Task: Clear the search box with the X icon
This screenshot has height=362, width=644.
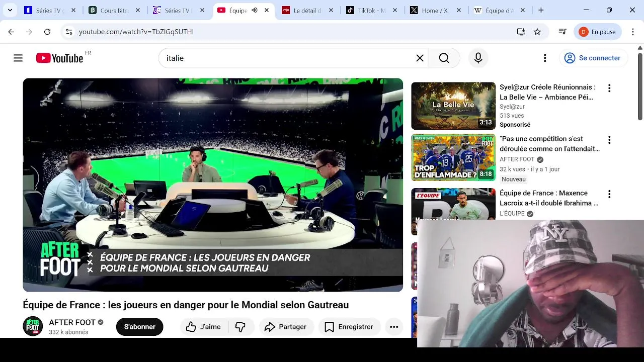Action: [x=420, y=58]
